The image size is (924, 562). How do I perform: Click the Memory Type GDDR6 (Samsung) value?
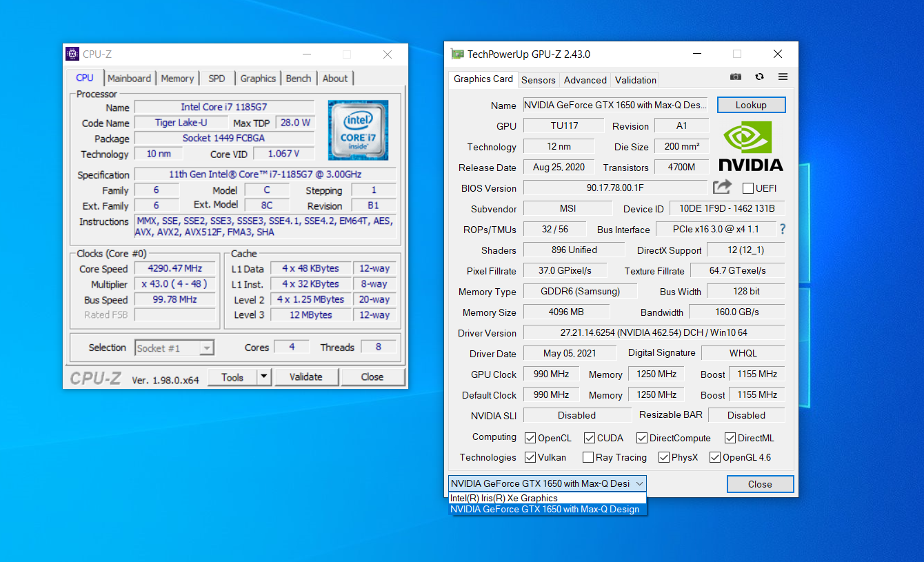click(x=580, y=291)
